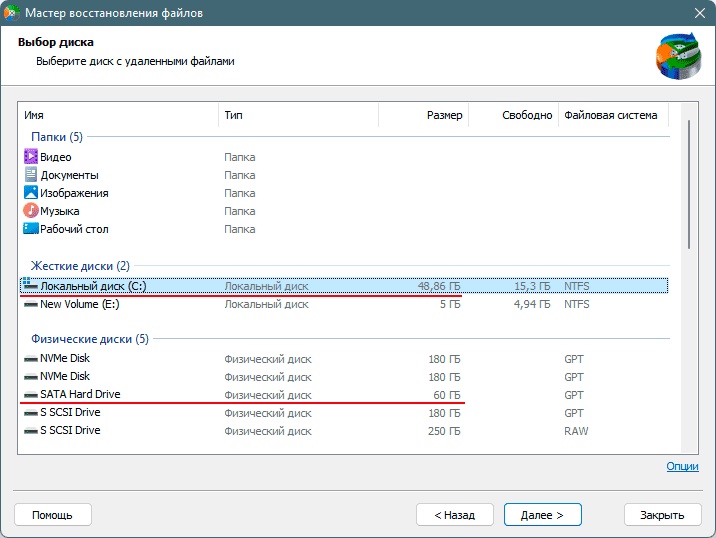Select the Документы folder
This screenshot has height=538, width=716.
[344, 175]
